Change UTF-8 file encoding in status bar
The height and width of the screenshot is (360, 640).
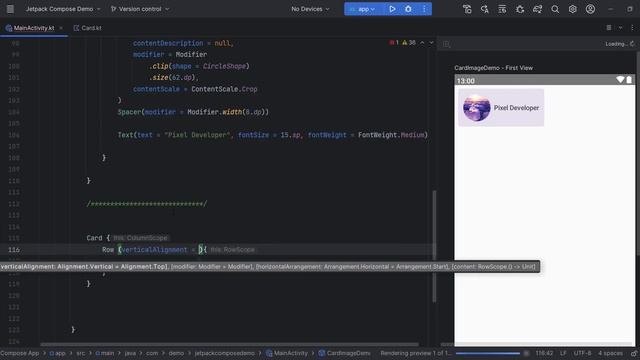click(582, 353)
